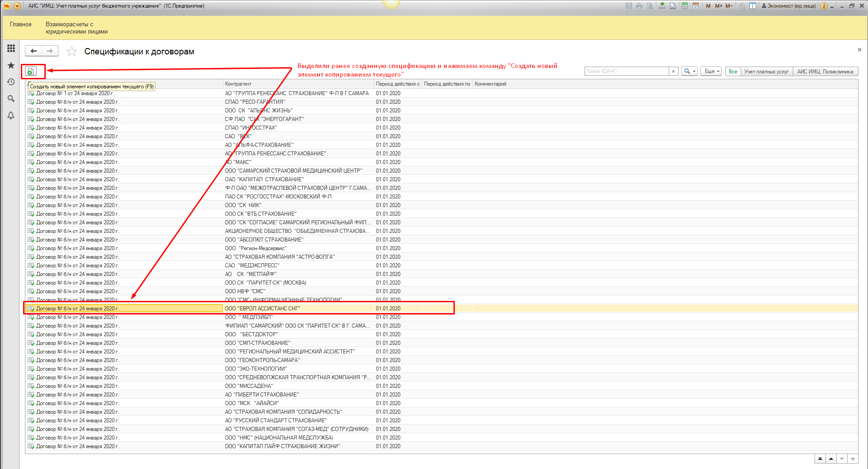Image resolution: width=868 pixels, height=469 pixels.
Task: Open the calendar icon in top toolbar
Action: point(695,6)
